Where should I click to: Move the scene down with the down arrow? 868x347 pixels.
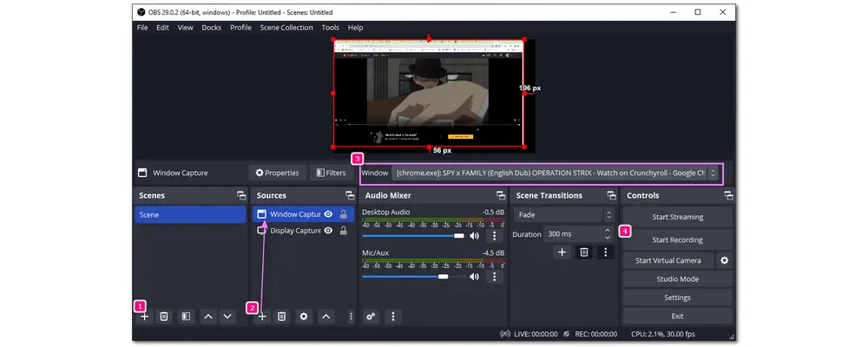pyautogui.click(x=227, y=317)
